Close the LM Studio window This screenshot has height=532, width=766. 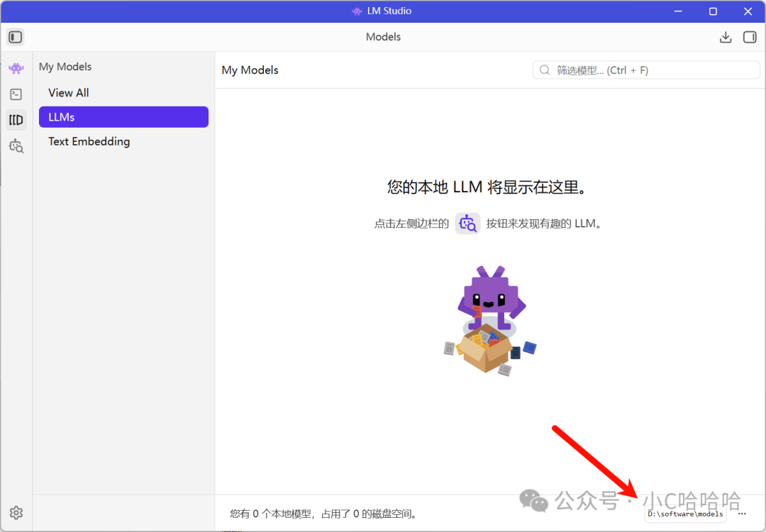pos(748,11)
